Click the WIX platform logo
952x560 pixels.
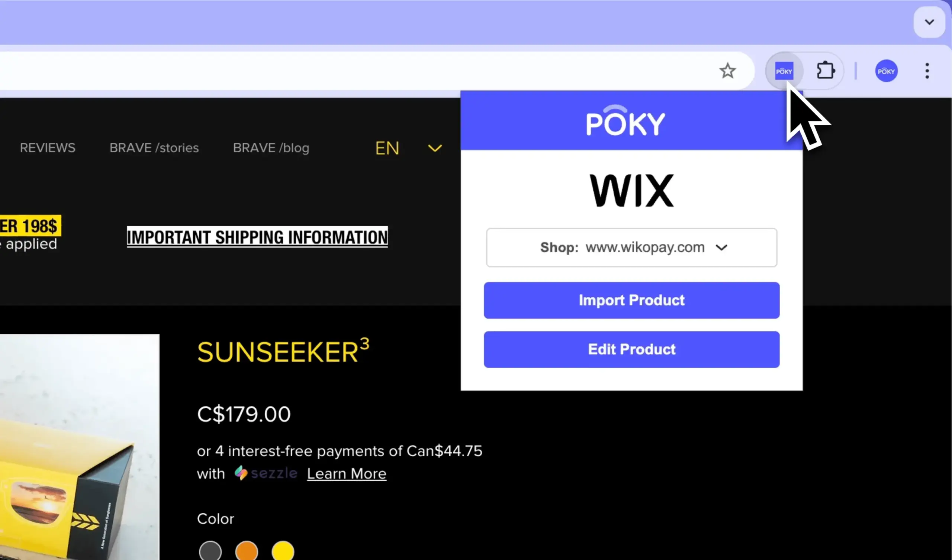pos(631,190)
